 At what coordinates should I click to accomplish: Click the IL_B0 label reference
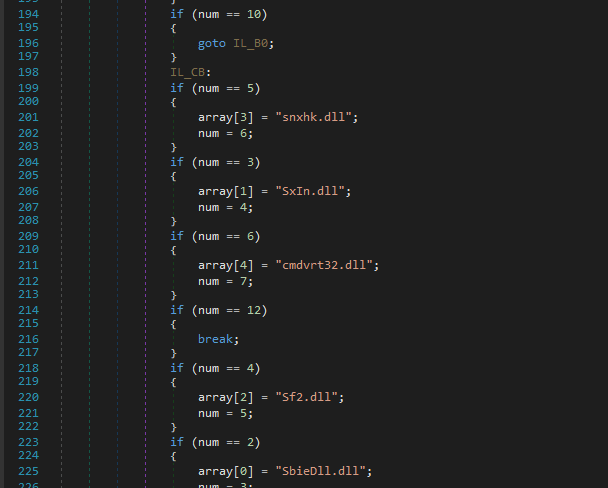250,43
